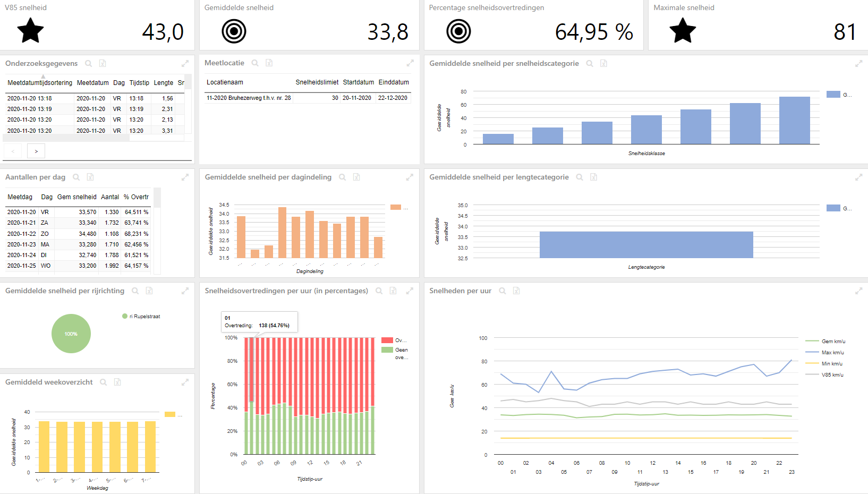The height and width of the screenshot is (494, 868).
Task: Maximize the Meetlocatie panel
Action: [410, 63]
